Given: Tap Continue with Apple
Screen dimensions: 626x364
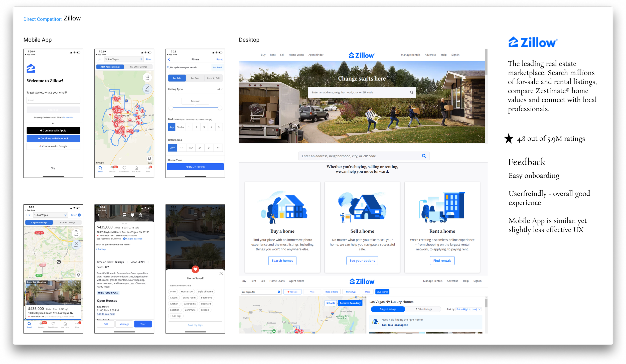Looking at the screenshot, I should 53,131.
